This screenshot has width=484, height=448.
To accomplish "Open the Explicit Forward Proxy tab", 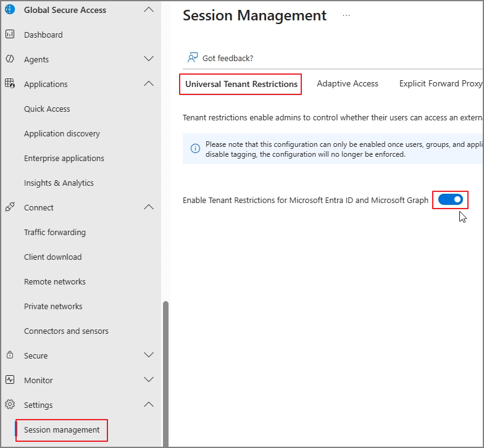I will click(441, 84).
